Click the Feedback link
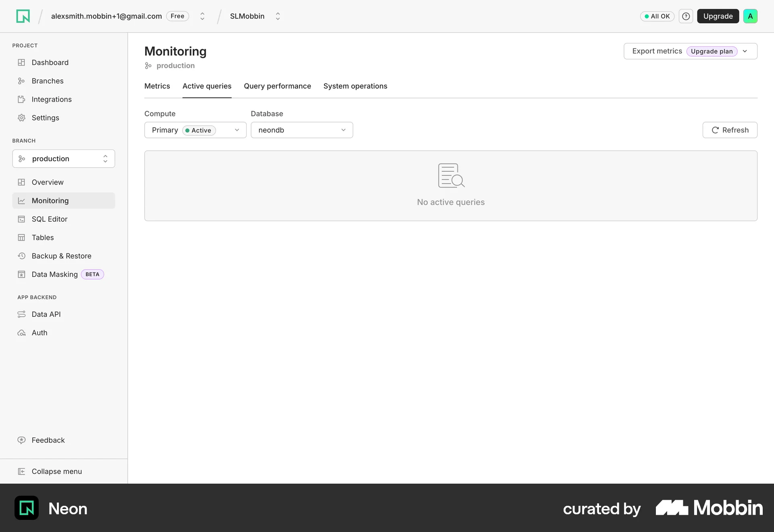 [x=48, y=440]
